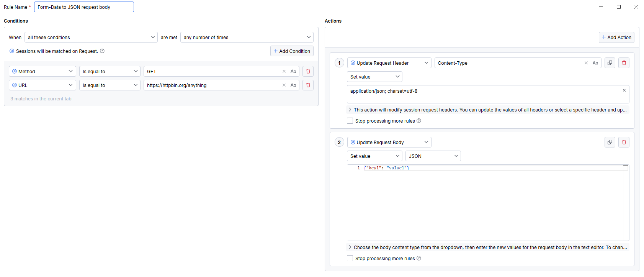Clear the application/json header value

pos(624,90)
